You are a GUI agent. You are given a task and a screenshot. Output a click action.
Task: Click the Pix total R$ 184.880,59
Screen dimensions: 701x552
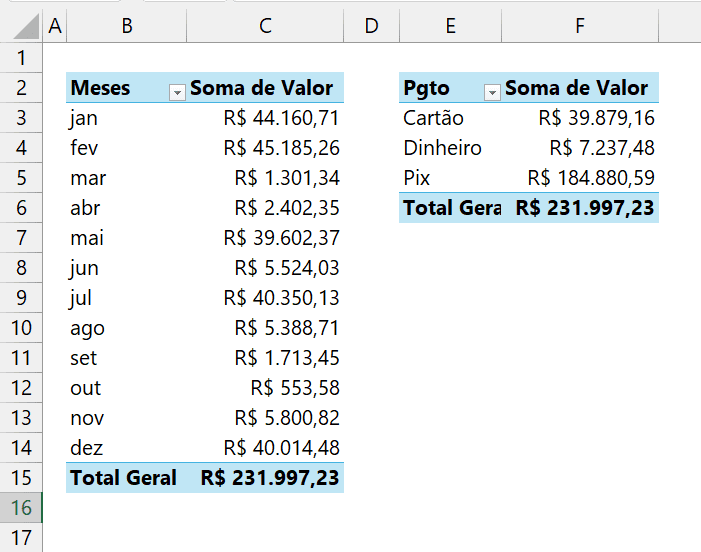click(x=580, y=178)
